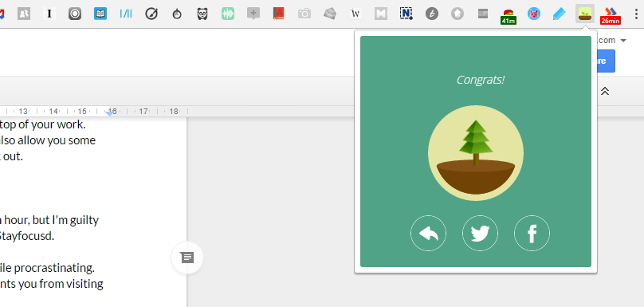
Task: Collapse the toolbar with double chevron
Action: coord(605,91)
